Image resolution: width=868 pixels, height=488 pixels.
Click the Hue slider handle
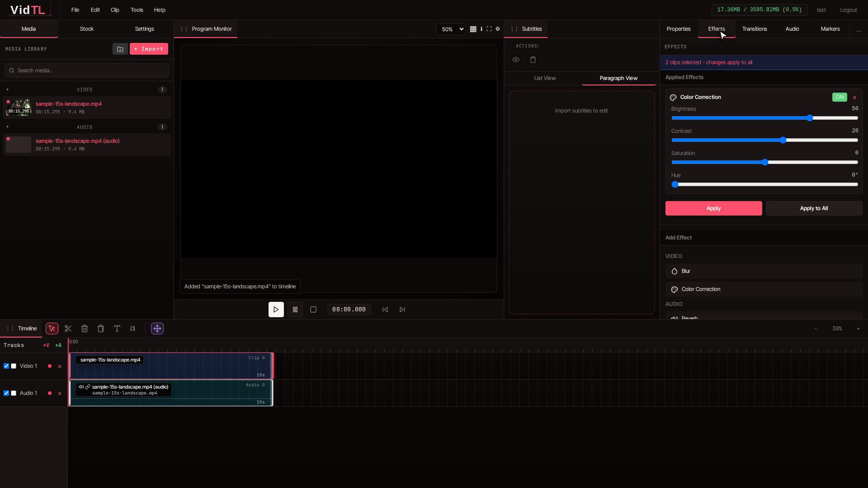pyautogui.click(x=675, y=184)
